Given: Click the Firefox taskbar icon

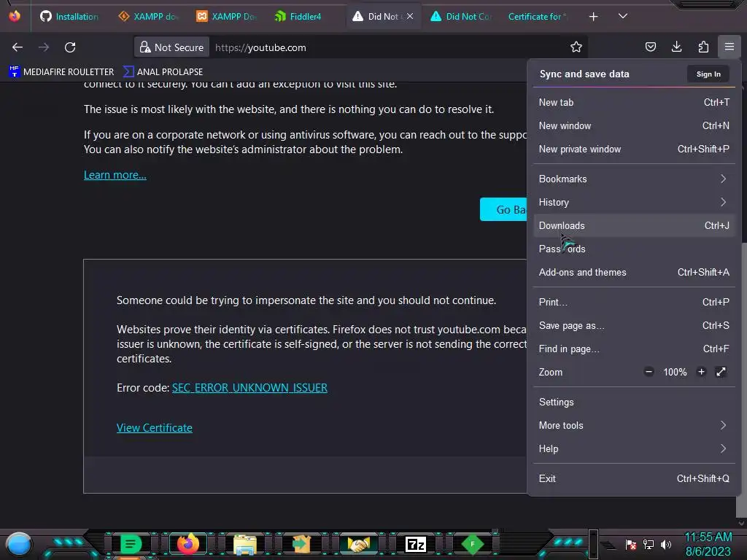Looking at the screenshot, I should (x=187, y=544).
